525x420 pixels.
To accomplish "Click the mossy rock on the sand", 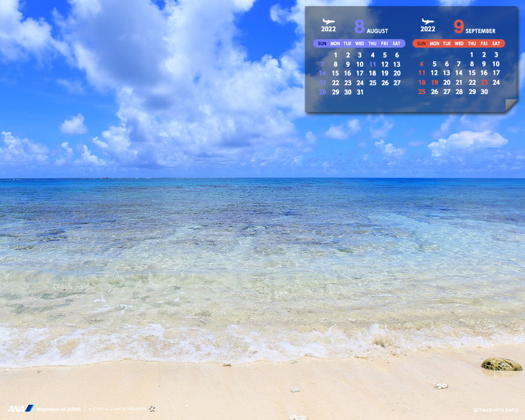I will tap(501, 364).
